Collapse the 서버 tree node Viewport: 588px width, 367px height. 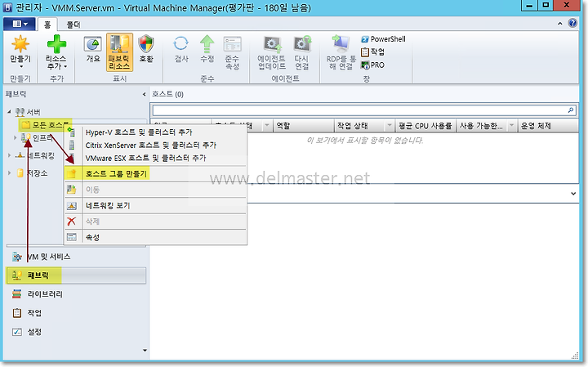coord(9,111)
